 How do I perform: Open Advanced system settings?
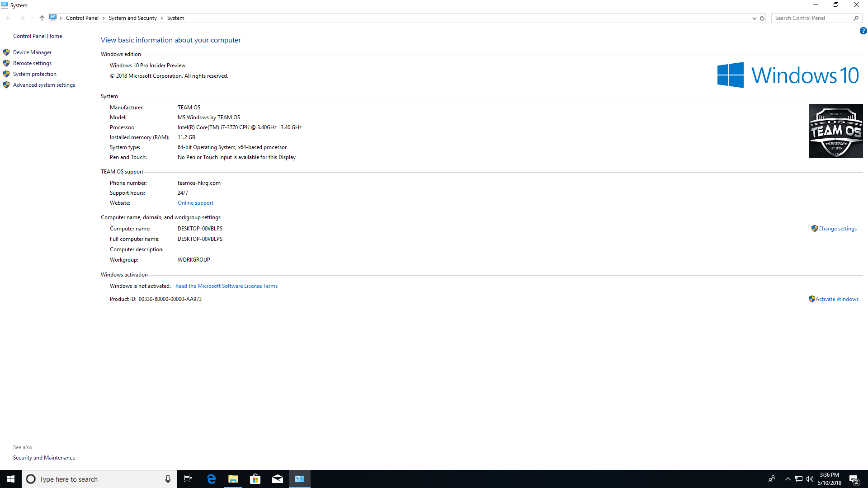pyautogui.click(x=44, y=85)
